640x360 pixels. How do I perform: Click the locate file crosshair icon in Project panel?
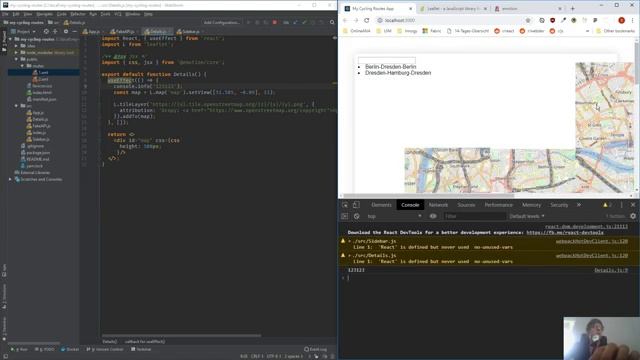click(46, 31)
